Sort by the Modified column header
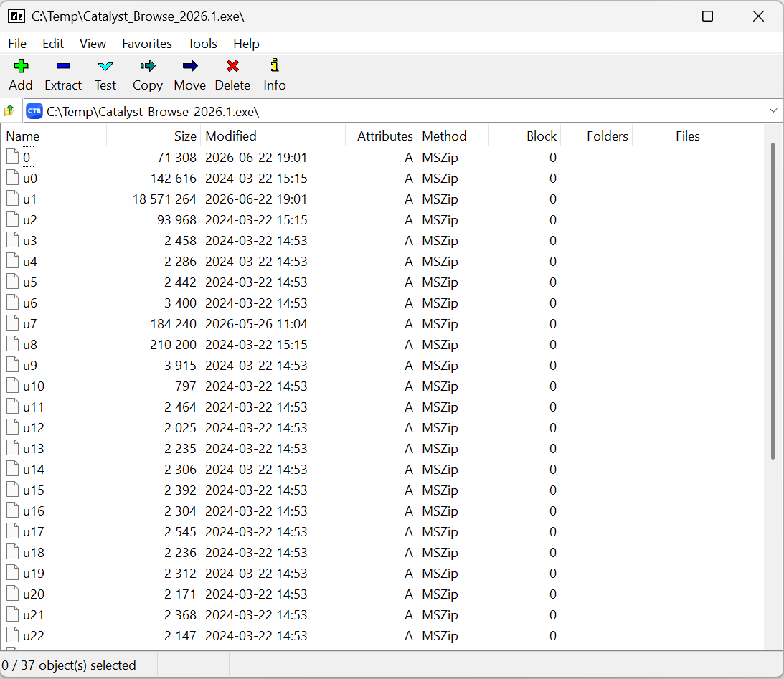Image resolution: width=784 pixels, height=679 pixels. click(x=273, y=136)
